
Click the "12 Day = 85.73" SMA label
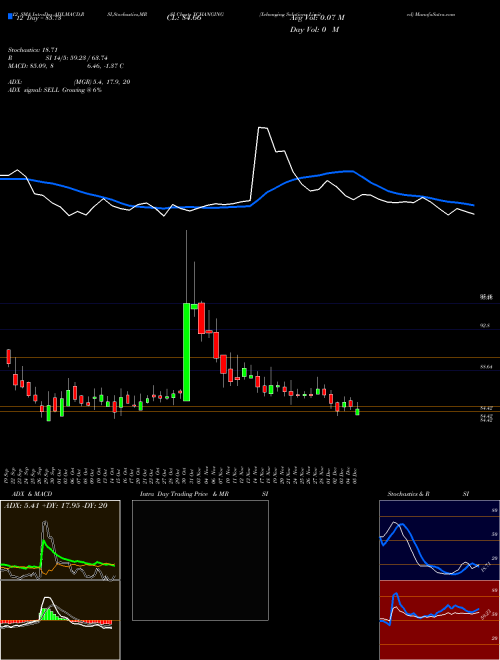[38, 18]
